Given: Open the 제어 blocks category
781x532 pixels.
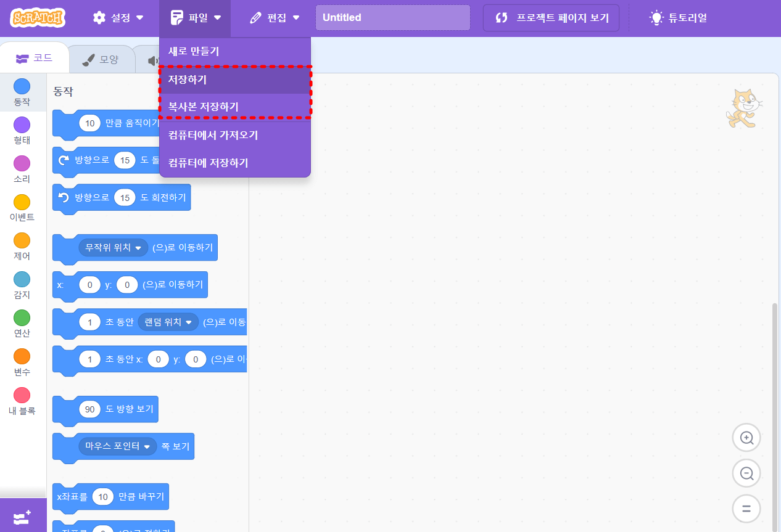Looking at the screenshot, I should click(22, 240).
